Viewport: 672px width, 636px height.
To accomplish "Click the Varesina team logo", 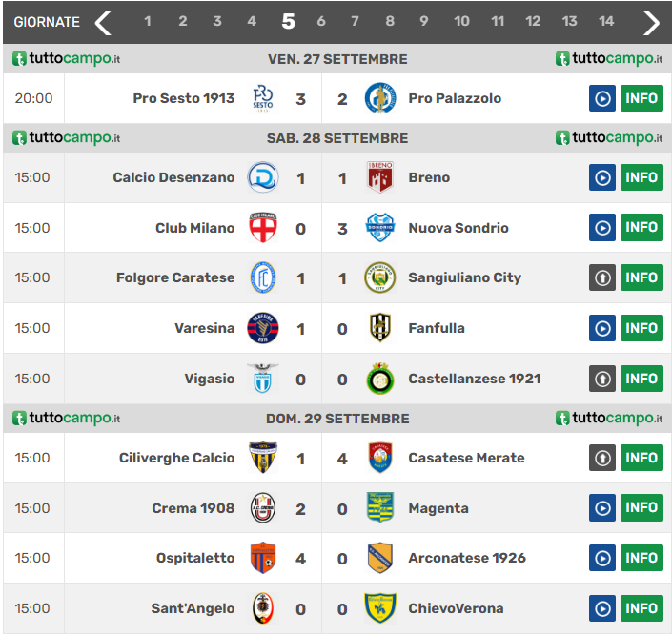I will (262, 328).
